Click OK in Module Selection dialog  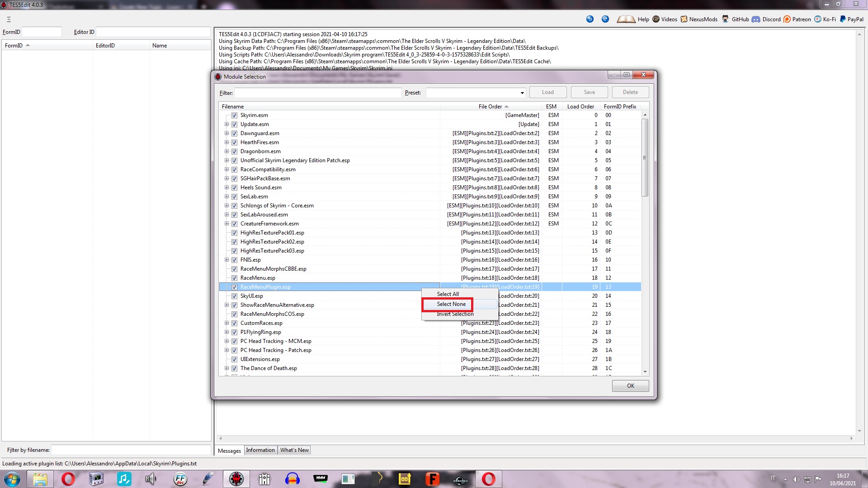point(631,386)
